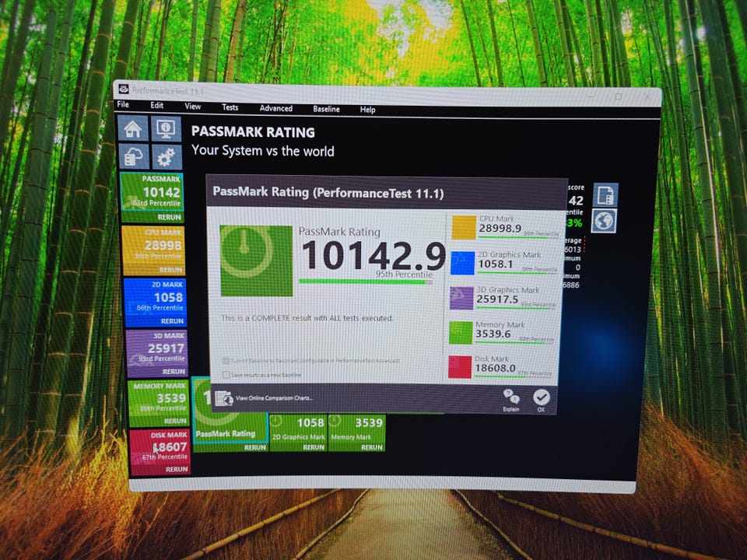Click RERUN on the DISK MARK sidebar tile
The width and height of the screenshot is (747, 560).
click(x=177, y=469)
